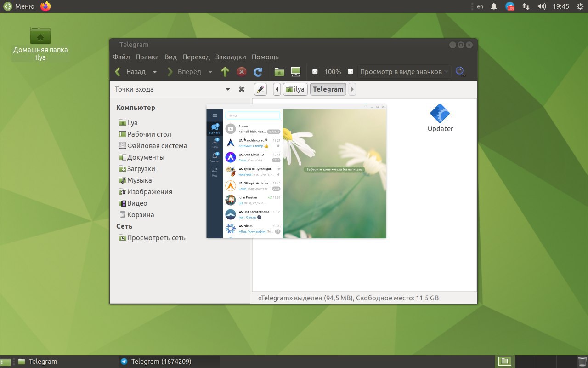The image size is (588, 368).
Task: Click the red Stop loading icon
Action: 242,72
